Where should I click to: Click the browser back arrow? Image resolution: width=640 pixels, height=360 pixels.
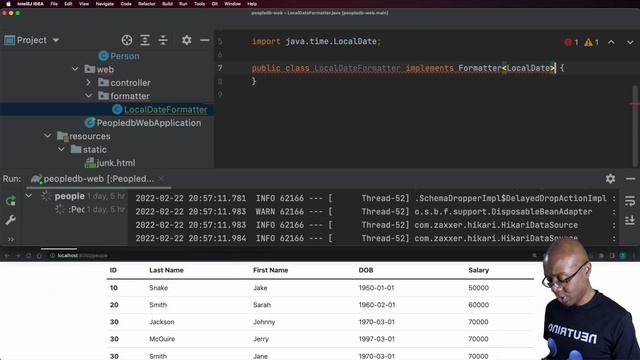tap(7, 256)
